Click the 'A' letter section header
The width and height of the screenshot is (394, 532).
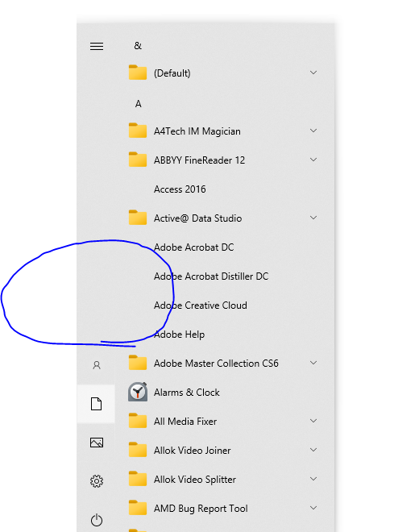138,104
